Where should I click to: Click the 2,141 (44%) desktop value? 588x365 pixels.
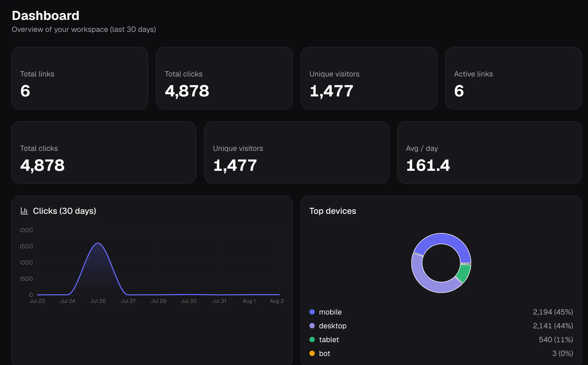click(553, 326)
